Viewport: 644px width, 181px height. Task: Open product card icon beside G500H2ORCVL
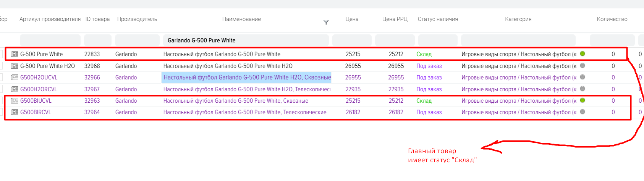[x=15, y=89]
